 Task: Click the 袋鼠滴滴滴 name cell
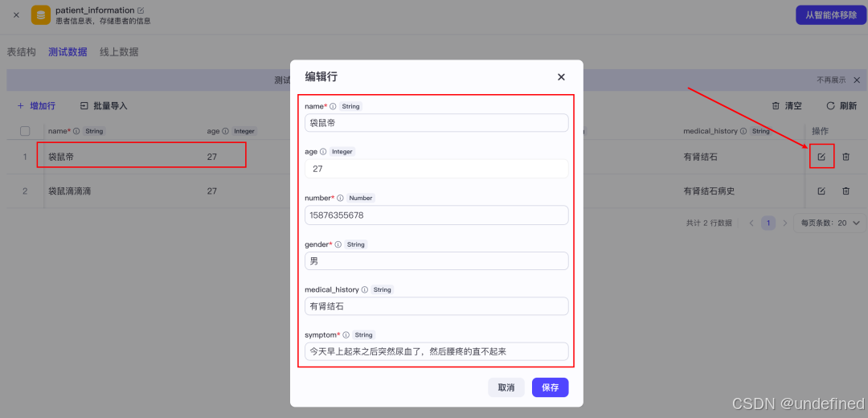[x=70, y=191]
